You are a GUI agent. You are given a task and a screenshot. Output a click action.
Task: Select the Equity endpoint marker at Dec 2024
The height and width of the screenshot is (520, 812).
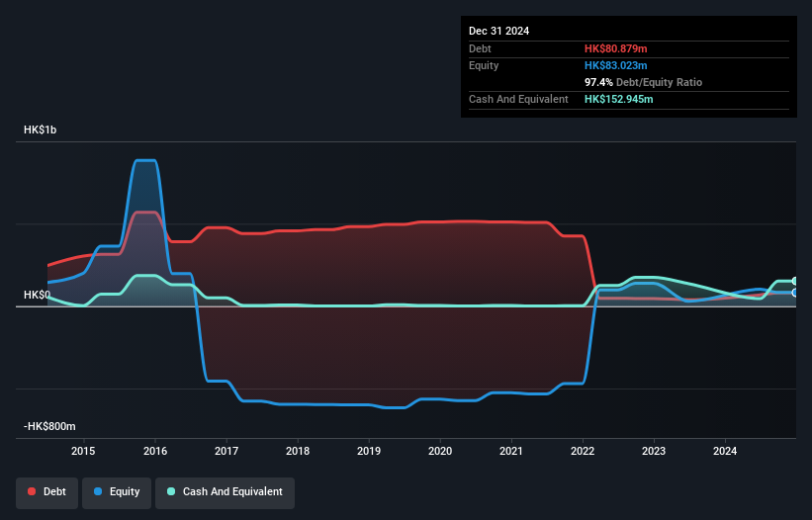coord(795,293)
